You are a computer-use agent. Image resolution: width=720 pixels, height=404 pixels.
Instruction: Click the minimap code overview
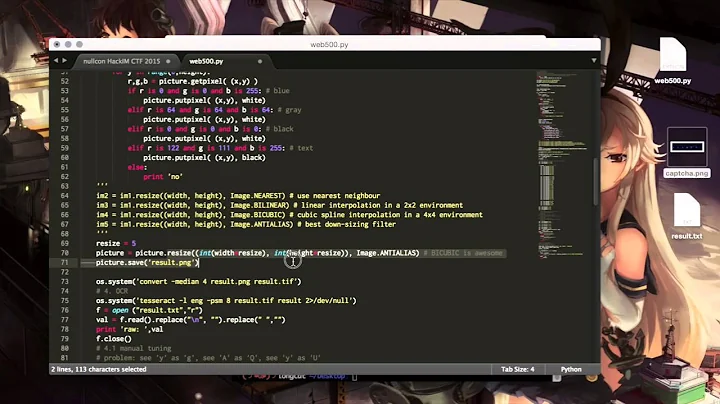coord(563,165)
